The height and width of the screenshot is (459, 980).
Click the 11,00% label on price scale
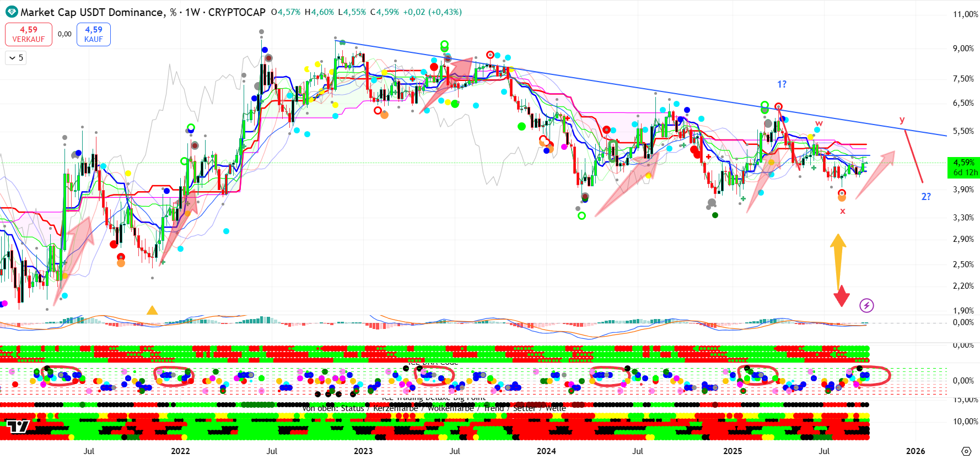click(x=965, y=14)
